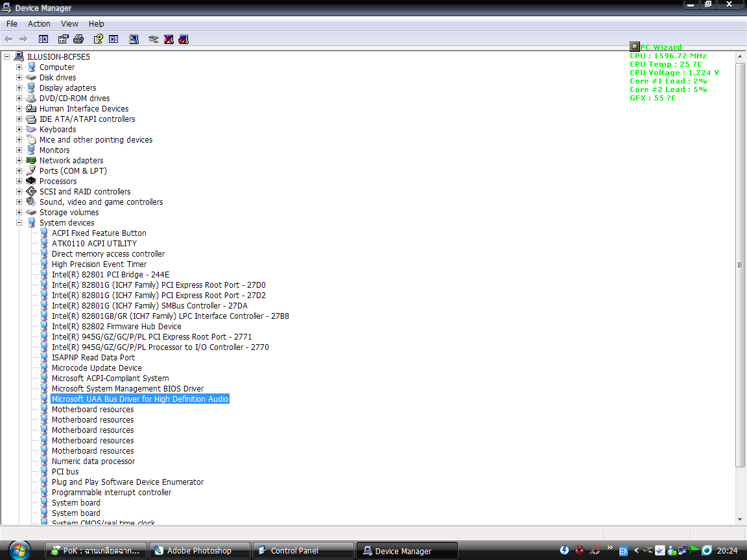This screenshot has height=560, width=747.
Task: Select the Storage volumes category
Action: point(69,213)
